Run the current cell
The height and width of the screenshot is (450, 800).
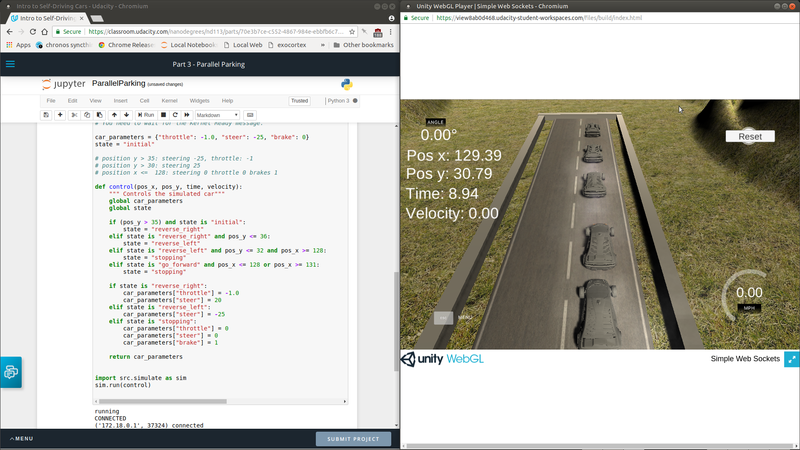[146, 115]
